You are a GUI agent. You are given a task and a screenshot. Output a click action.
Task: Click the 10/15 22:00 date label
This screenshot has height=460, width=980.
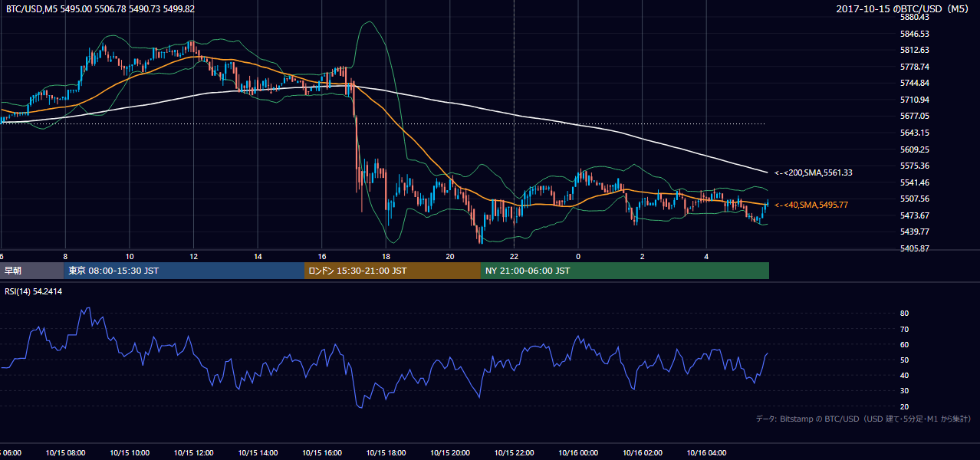[514, 452]
